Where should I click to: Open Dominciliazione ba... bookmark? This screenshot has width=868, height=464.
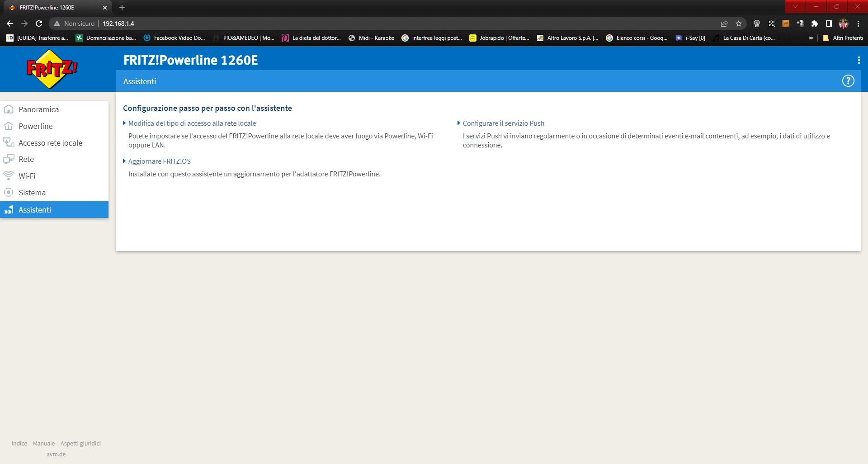(106, 38)
